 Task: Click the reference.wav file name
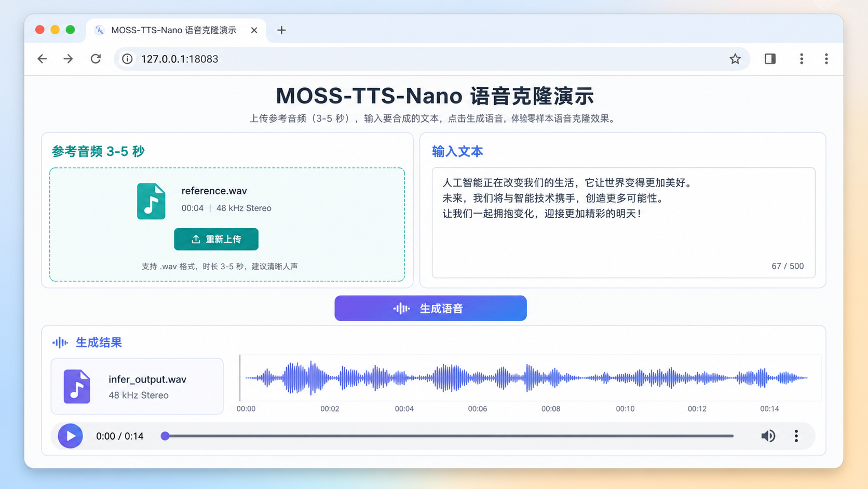pos(214,191)
